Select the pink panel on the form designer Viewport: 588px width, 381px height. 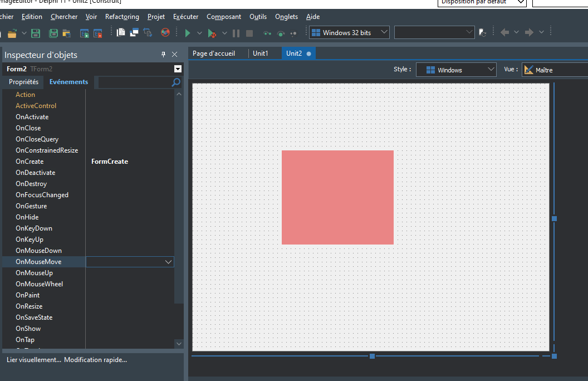coord(337,197)
